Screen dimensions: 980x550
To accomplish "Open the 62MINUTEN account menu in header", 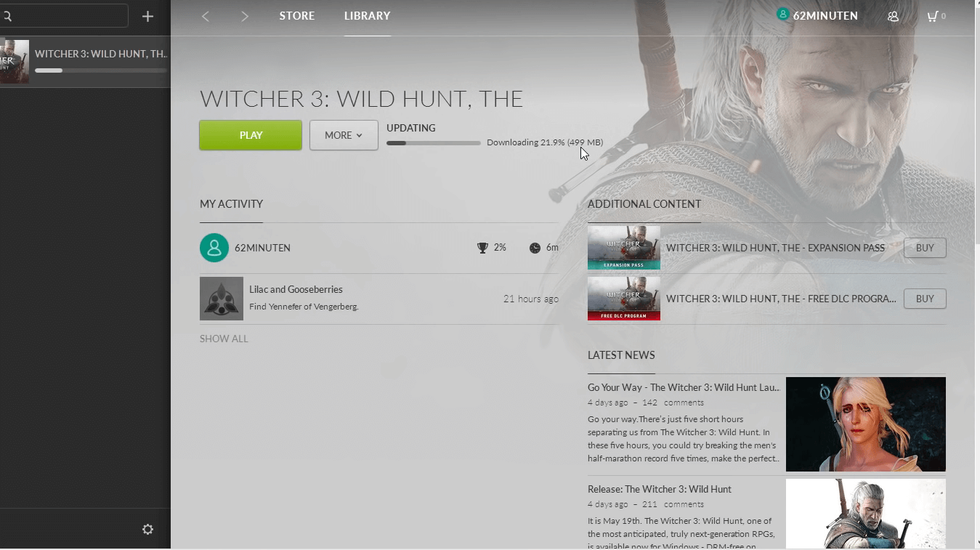I will tap(817, 15).
